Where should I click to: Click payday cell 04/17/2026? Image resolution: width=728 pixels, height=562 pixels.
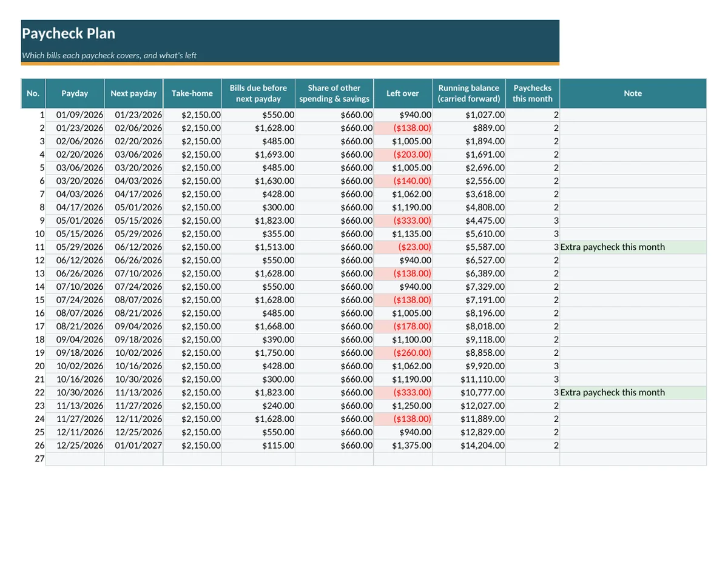coord(75,207)
